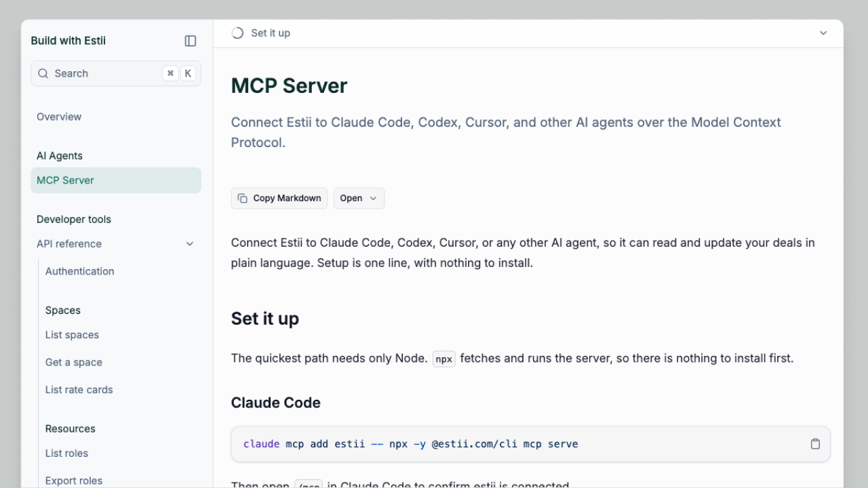Screen dimensions: 868x488
Task: Select MCP Server in the sidebar
Action: [x=116, y=180]
